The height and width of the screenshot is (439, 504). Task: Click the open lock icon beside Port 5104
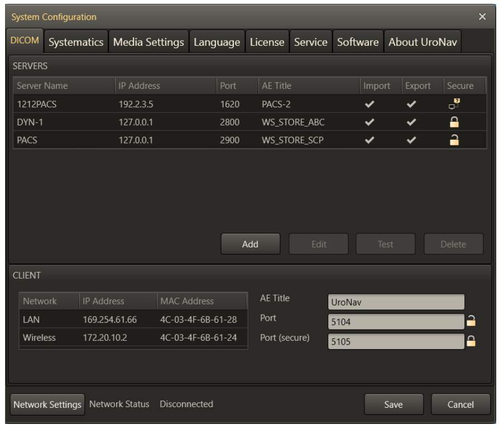tap(471, 321)
